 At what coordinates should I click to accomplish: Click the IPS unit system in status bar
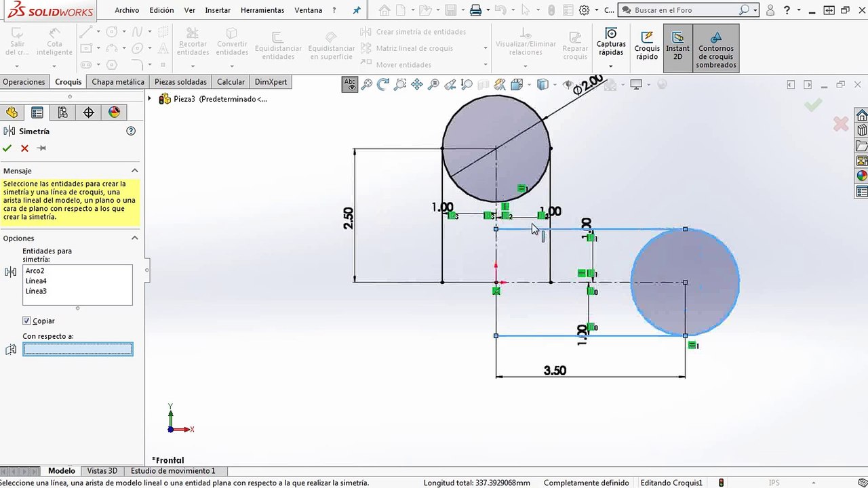774,483
